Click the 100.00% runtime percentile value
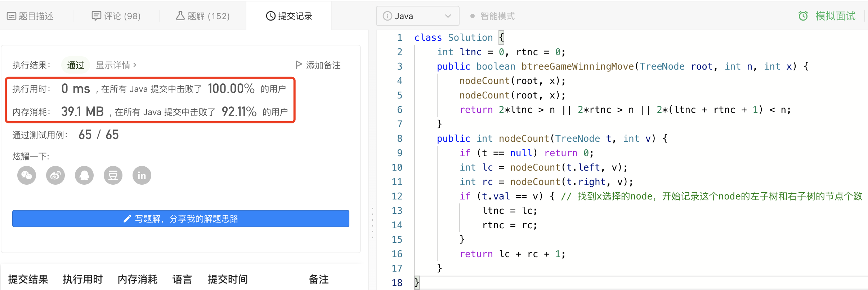This screenshot has height=290, width=868. pos(231,88)
